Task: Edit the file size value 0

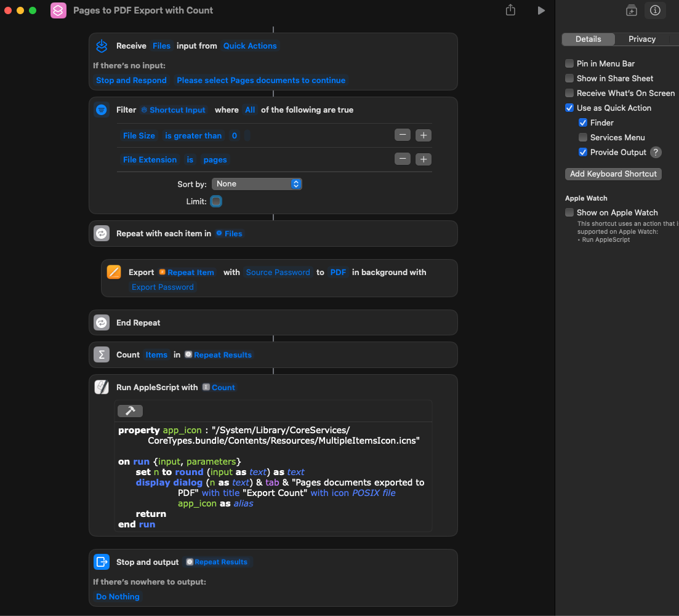Action: point(235,136)
